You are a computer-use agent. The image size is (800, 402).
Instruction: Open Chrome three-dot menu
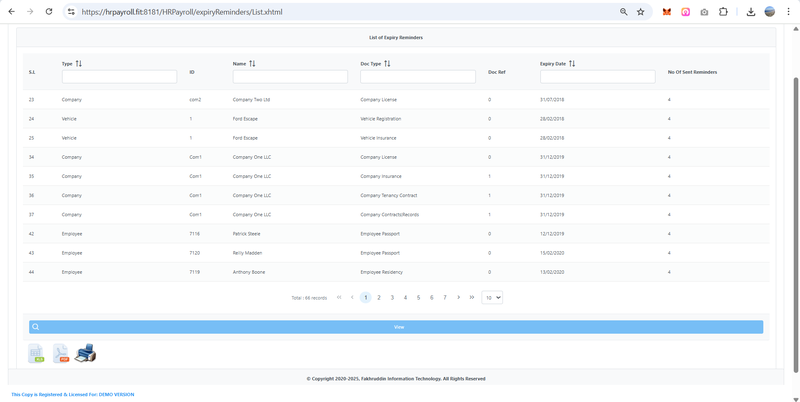tap(788, 12)
